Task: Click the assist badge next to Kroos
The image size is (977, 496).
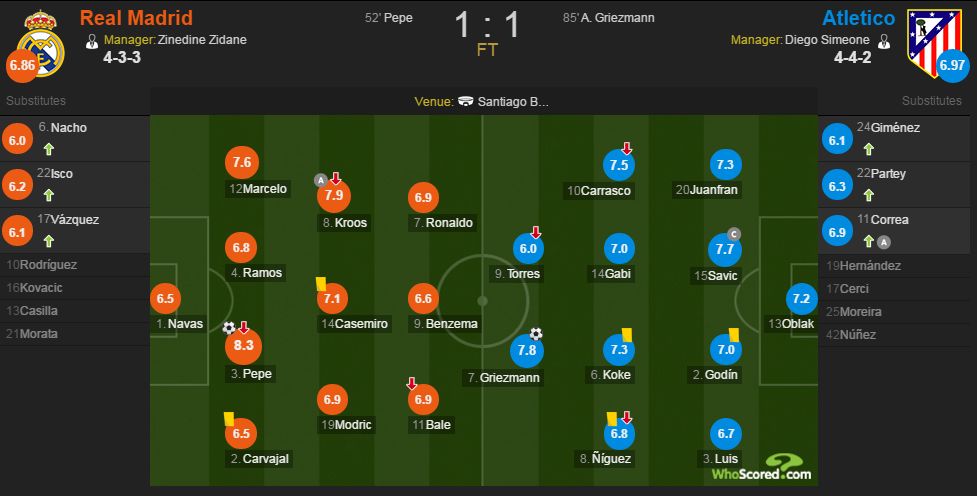Action: [x=321, y=181]
